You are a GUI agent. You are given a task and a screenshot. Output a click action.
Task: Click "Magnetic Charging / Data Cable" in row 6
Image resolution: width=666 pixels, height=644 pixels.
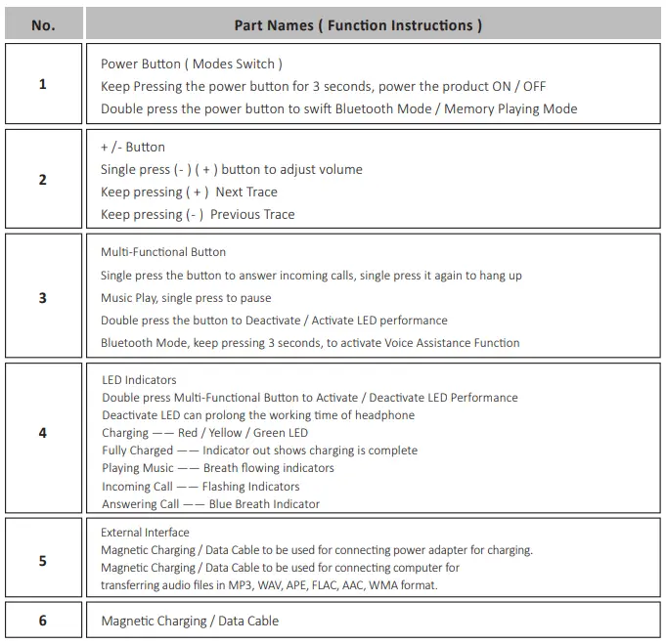coord(190,622)
